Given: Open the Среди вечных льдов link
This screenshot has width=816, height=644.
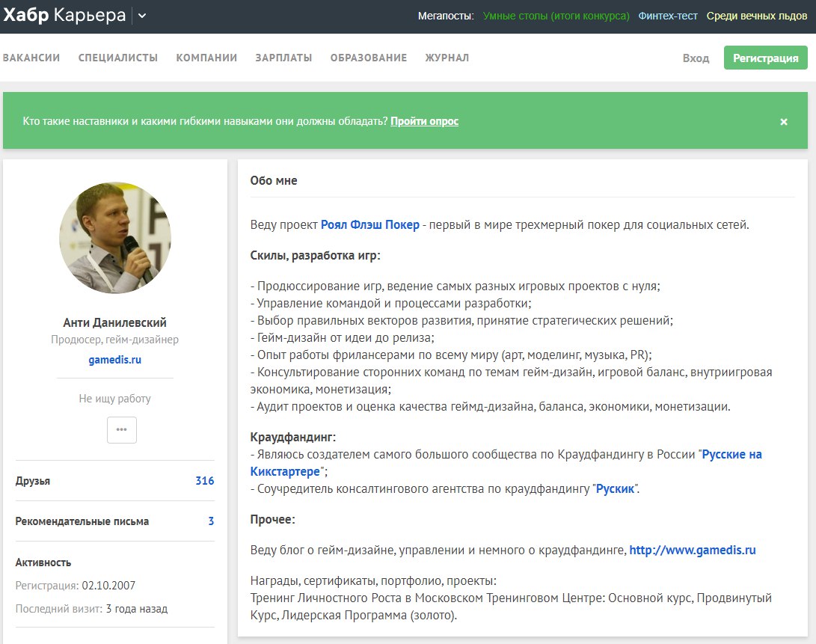Looking at the screenshot, I should click(757, 16).
